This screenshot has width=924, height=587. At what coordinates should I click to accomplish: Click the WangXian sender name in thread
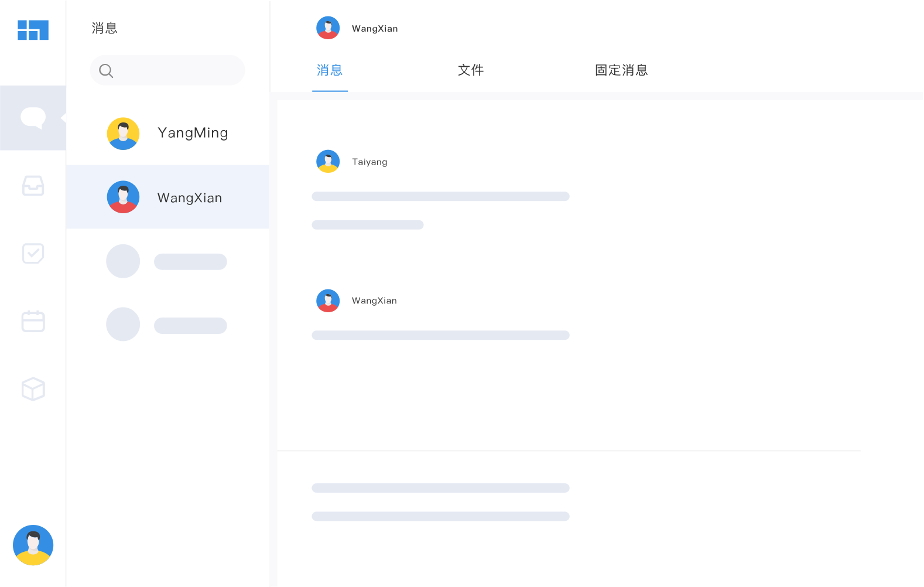[374, 301]
